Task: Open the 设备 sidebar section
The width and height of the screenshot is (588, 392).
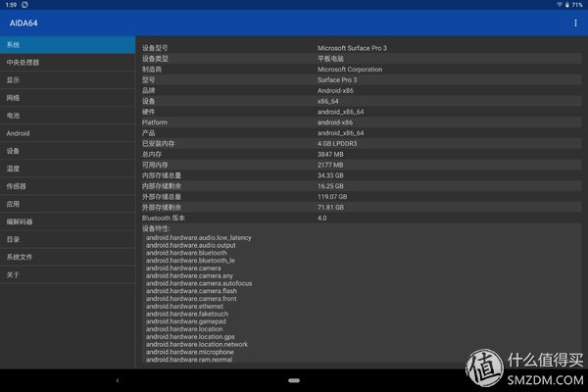Action: point(68,151)
